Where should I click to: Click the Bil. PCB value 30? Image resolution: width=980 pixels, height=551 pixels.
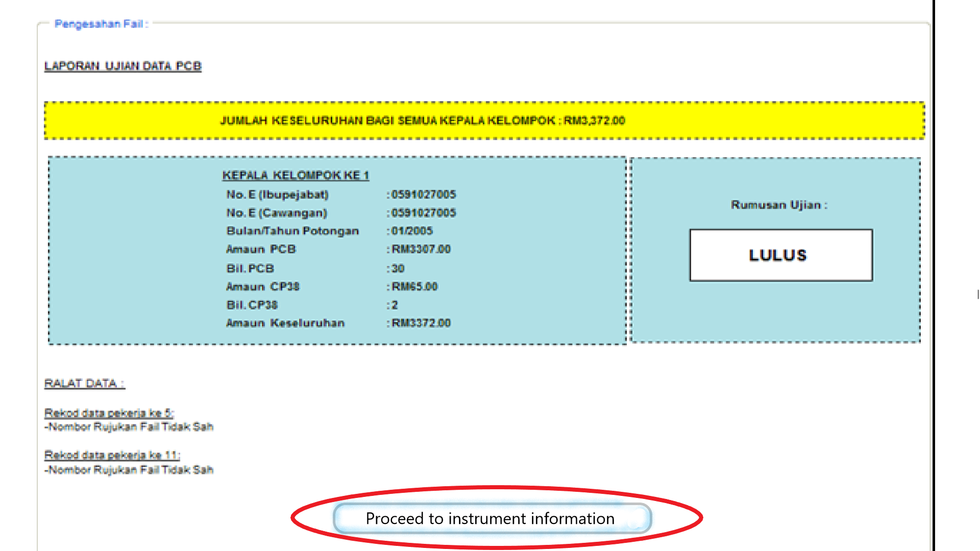(398, 268)
